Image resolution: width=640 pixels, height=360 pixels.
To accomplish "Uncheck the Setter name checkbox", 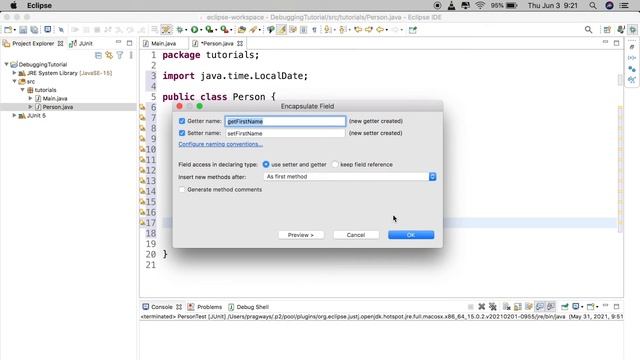I will point(182,133).
